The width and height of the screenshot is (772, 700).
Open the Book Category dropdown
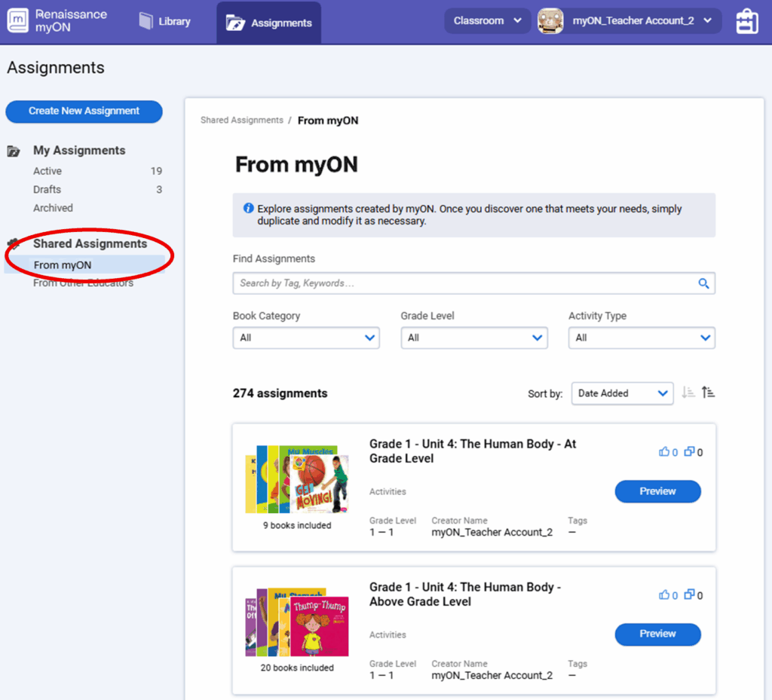[x=305, y=338]
